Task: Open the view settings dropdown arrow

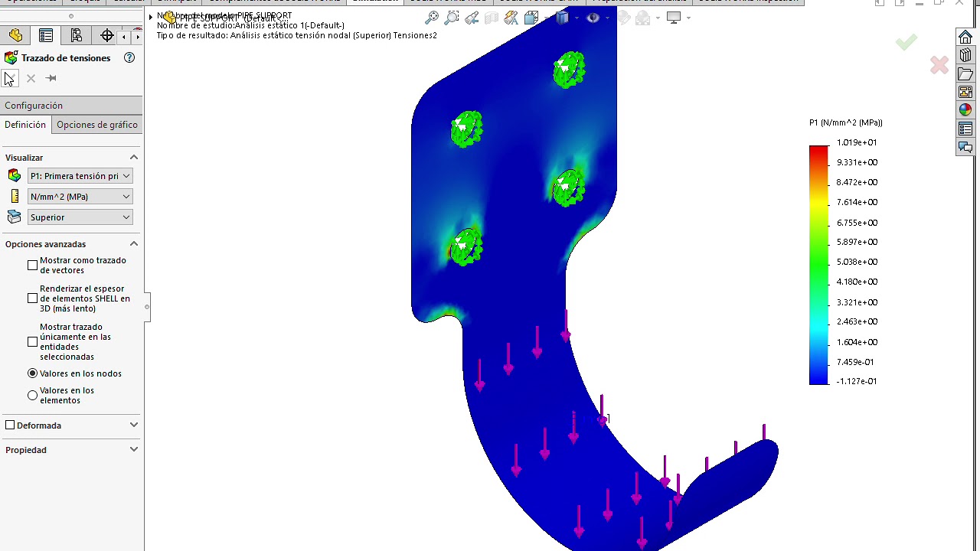Action: coord(688,18)
